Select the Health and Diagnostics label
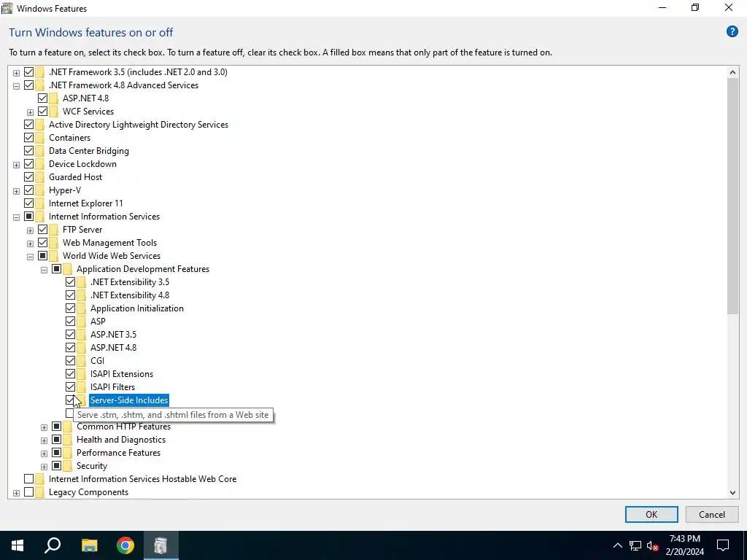The width and height of the screenshot is (747, 560). click(x=121, y=440)
